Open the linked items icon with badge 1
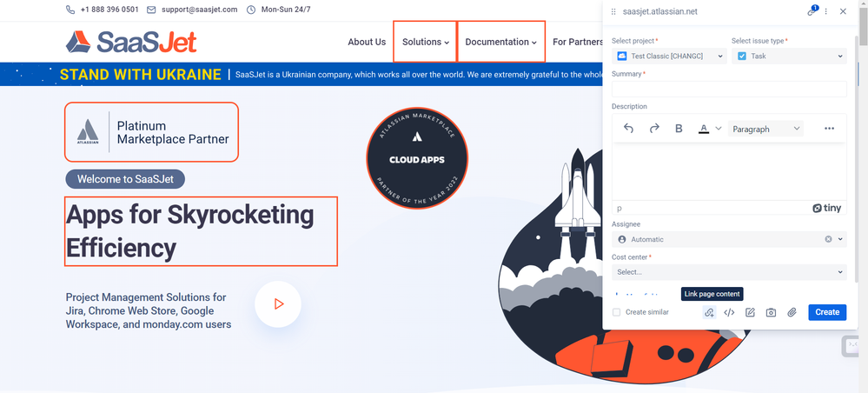The image size is (868, 393). 812,11
